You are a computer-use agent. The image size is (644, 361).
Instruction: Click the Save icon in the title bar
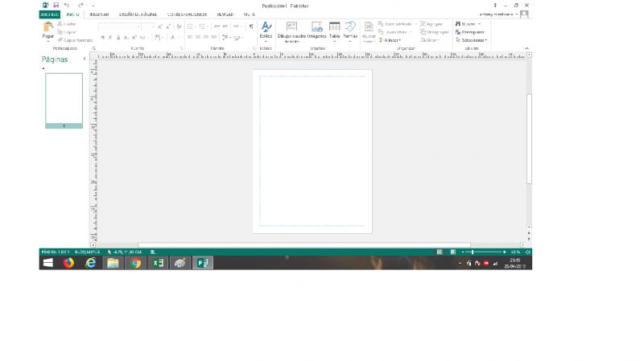click(56, 6)
